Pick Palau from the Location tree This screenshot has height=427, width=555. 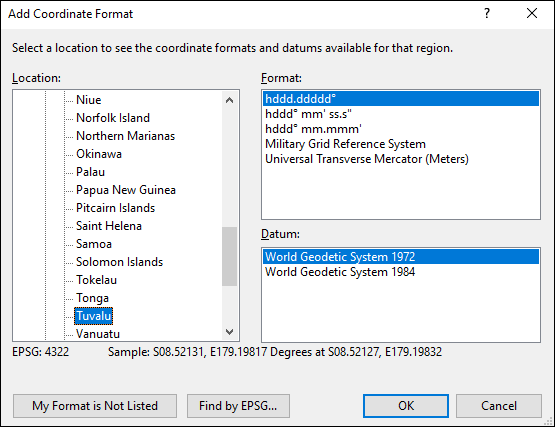click(90, 172)
